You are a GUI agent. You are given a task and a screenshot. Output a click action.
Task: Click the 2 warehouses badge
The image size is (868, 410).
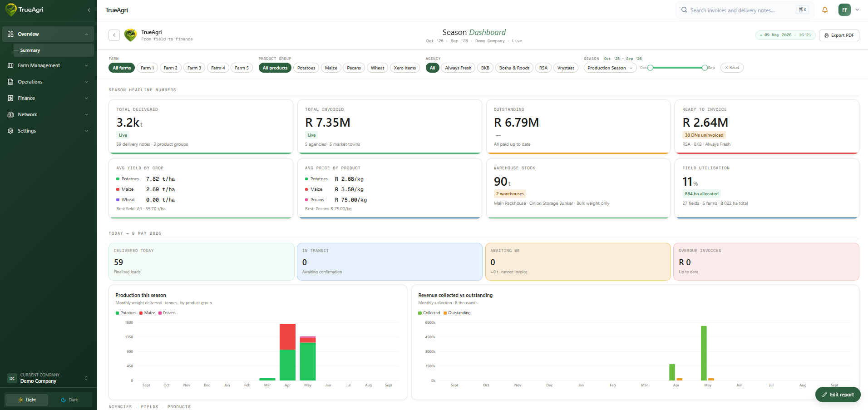pos(510,194)
